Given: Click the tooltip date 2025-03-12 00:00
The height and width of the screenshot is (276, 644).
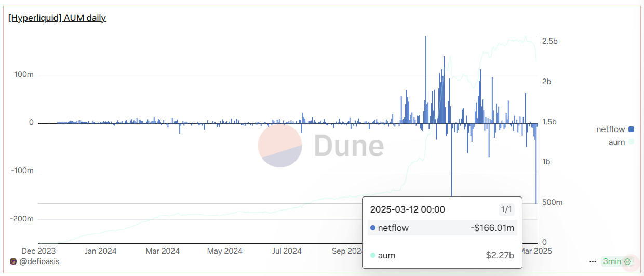Looking at the screenshot, I should point(407,210).
